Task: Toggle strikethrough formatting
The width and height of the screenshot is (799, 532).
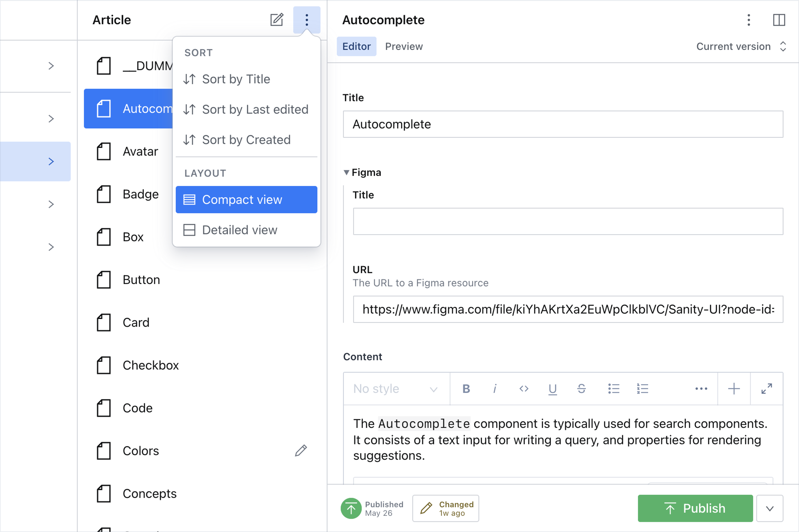Action: pyautogui.click(x=581, y=389)
